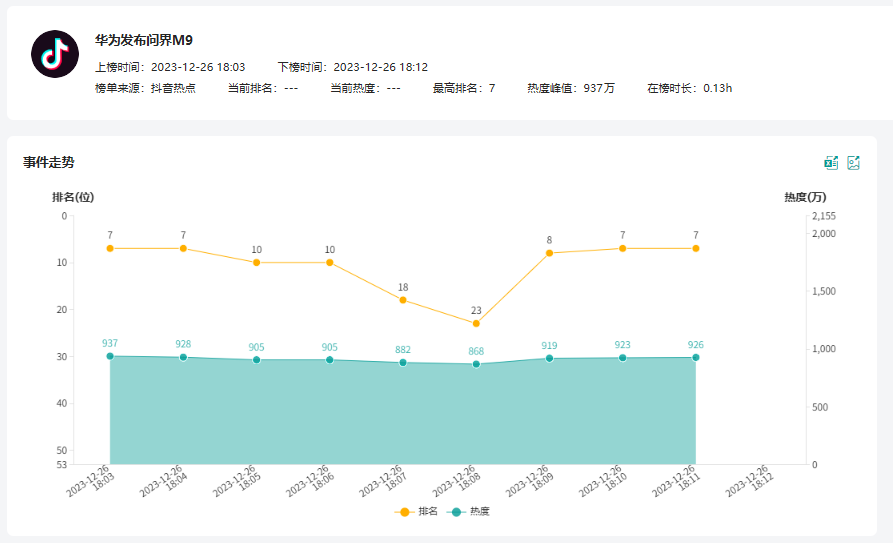
Task: Click rank point 7 at 18:03
Action: 110,248
